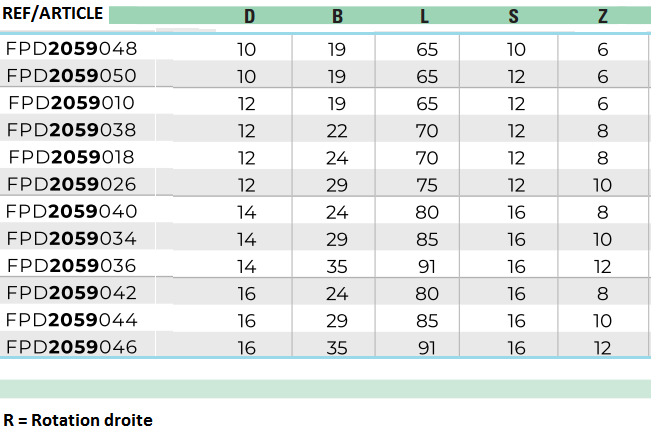Screen dimensions: 651x438
Task: Select the B column header
Action: [x=337, y=16]
